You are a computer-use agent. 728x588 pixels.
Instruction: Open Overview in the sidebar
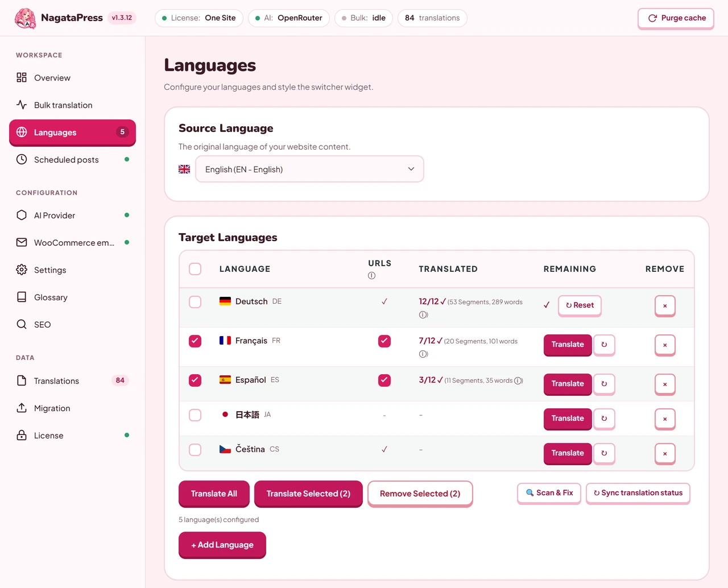pyautogui.click(x=72, y=78)
